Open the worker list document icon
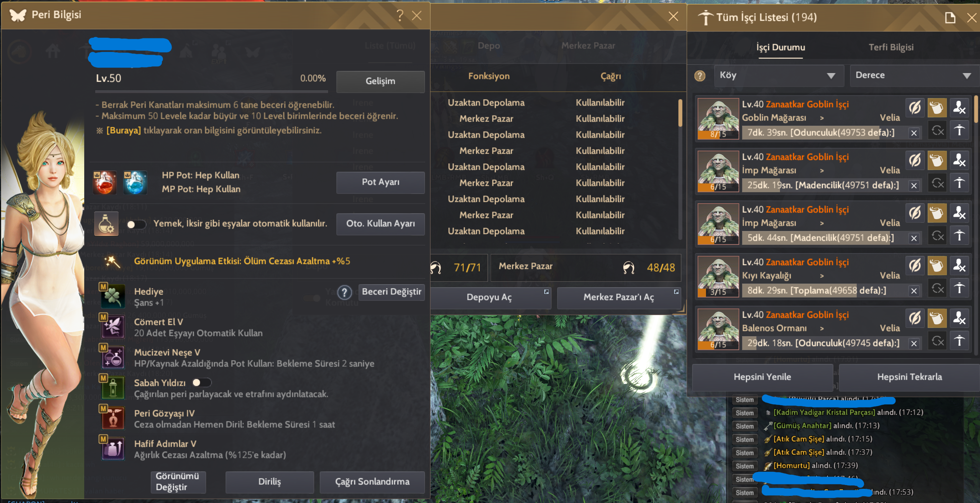 [950, 17]
